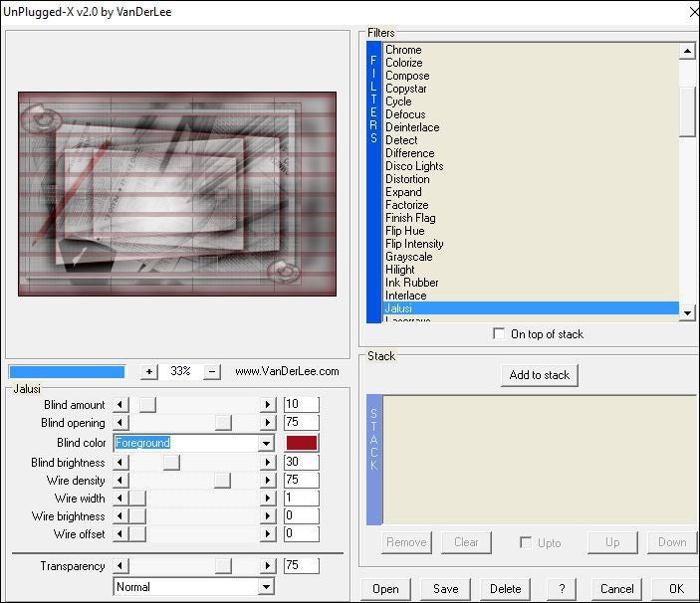Click the OK button
The height and width of the screenshot is (603, 700).
click(676, 588)
